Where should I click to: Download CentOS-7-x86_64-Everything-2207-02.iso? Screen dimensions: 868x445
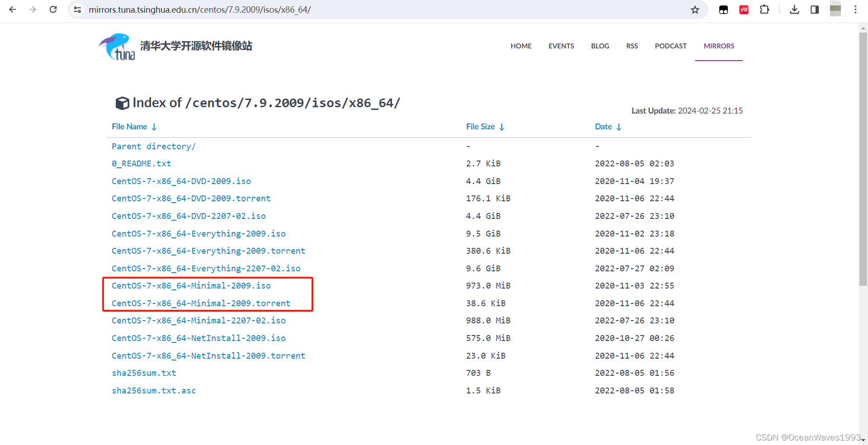click(x=206, y=269)
